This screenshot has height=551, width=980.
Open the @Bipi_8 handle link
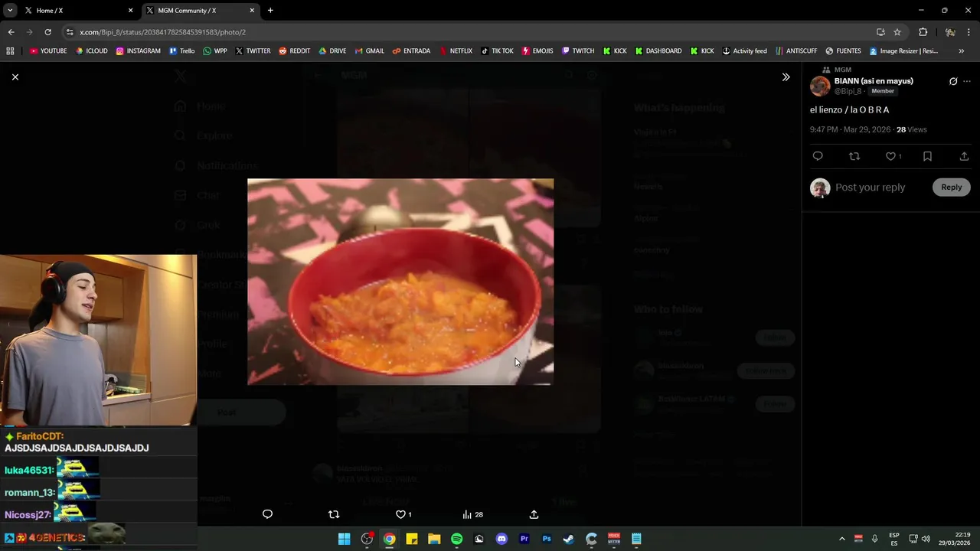[848, 91]
